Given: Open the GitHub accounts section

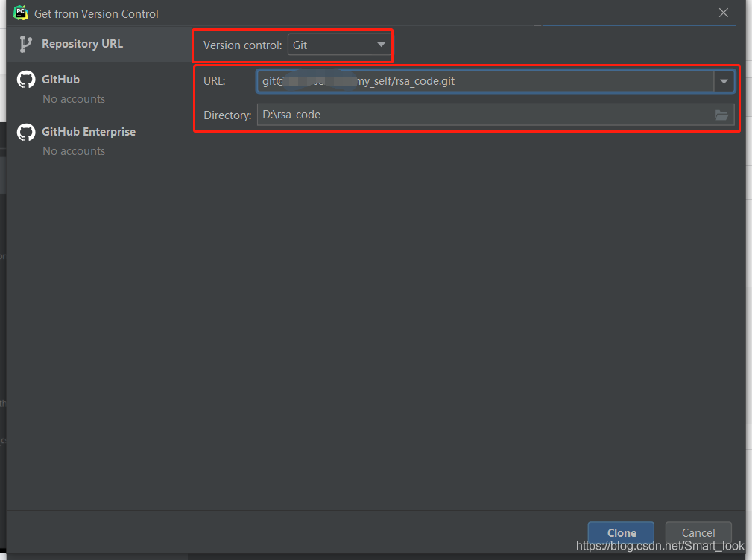Looking at the screenshot, I should pyautogui.click(x=60, y=80).
